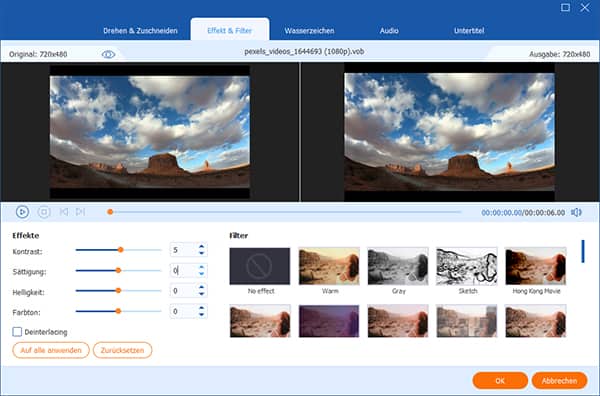Apply the Gray filter thumbnail
This screenshot has height=396, width=600.
tap(398, 266)
